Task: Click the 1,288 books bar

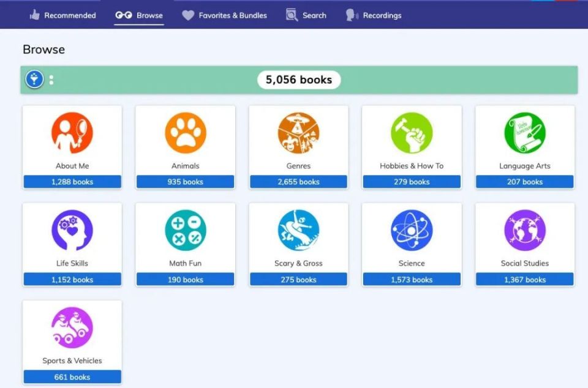Action: (x=72, y=182)
